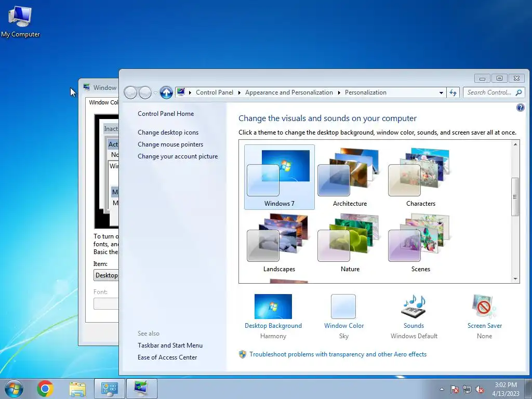532x399 pixels.
Task: Launch Google Chrome from the taskbar
Action: coord(45,389)
